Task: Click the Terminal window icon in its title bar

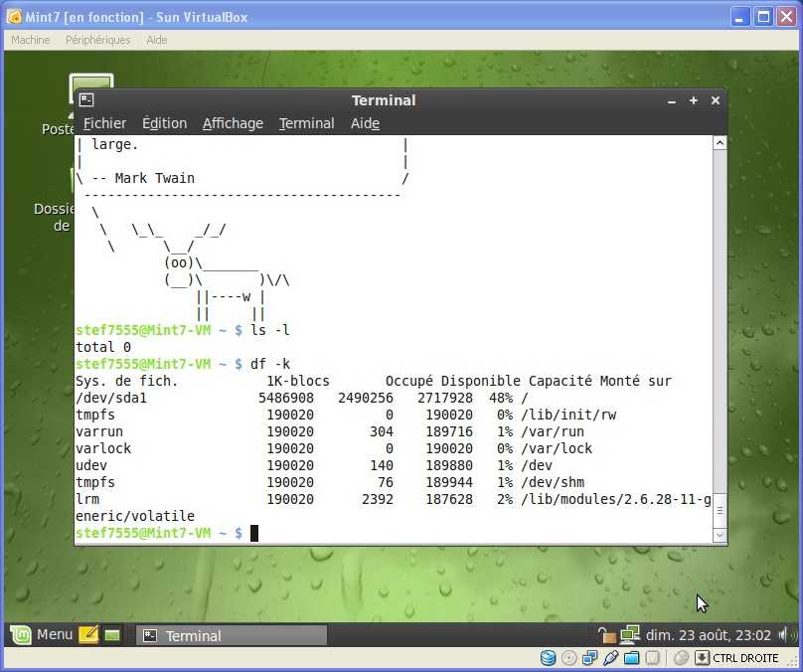Action: 86,99
